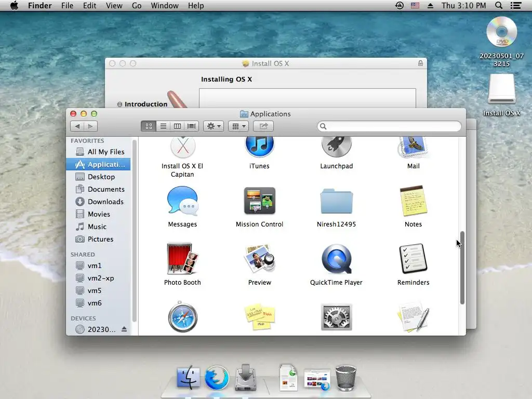Screen dimensions: 532x399
Task: Select Movies in the sidebar
Action: click(x=98, y=214)
